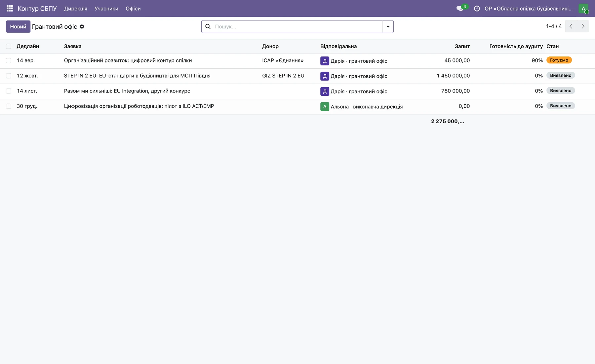Image resolution: width=595 pixels, height=364 pixels.
Task: Click Дарія avatar in the 14 лист. row
Action: tap(325, 91)
